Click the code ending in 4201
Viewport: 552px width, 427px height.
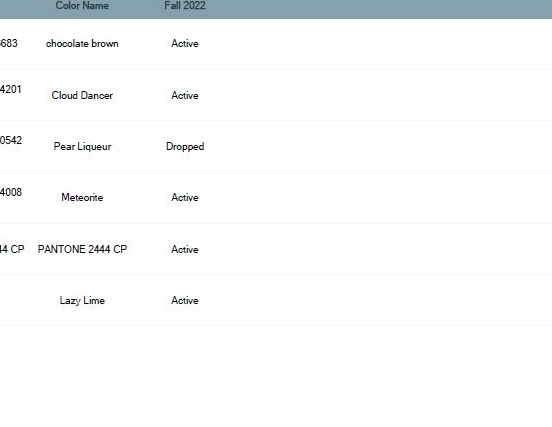[x=11, y=89]
